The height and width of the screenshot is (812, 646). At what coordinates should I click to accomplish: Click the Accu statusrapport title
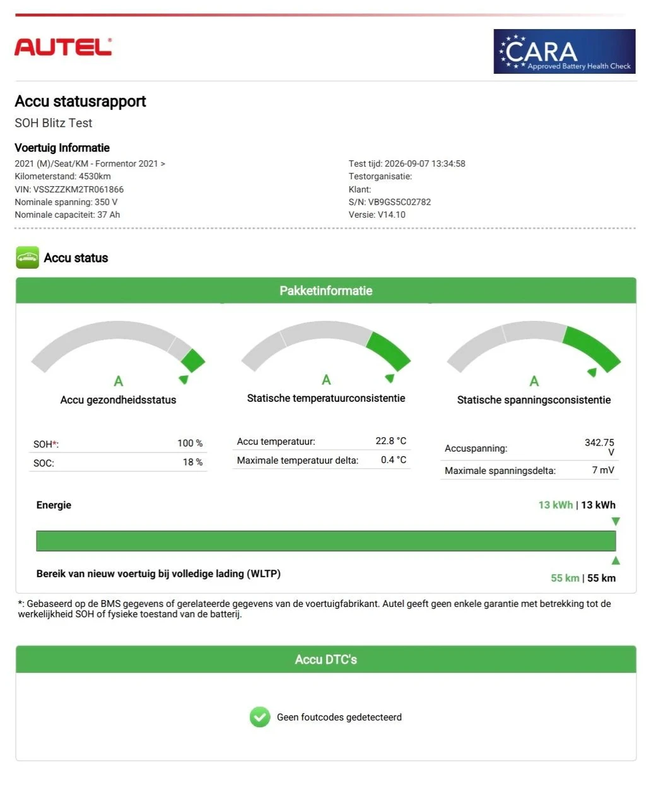point(80,102)
